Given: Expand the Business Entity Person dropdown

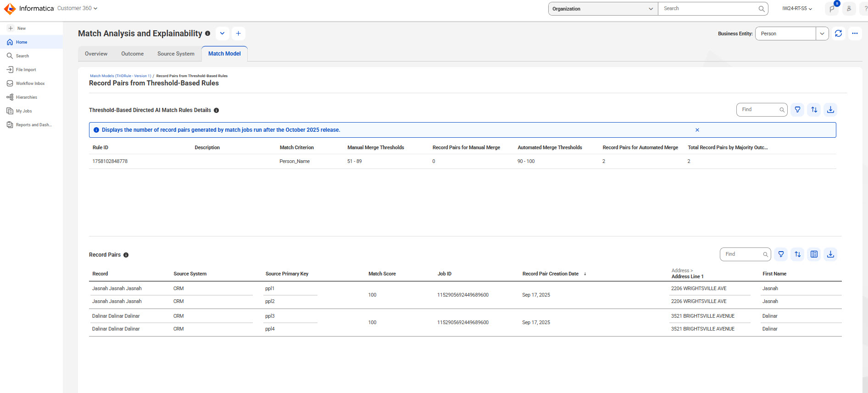Looking at the screenshot, I should 822,34.
